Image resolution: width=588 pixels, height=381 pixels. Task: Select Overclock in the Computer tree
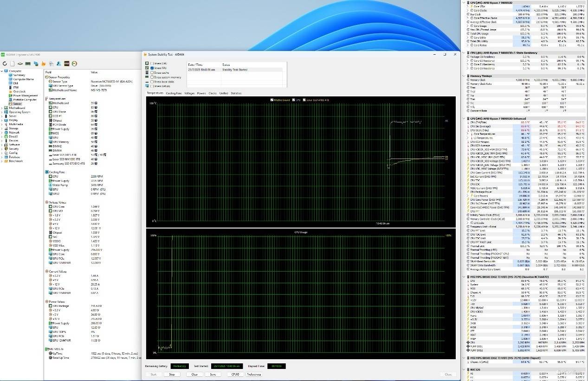pos(19,91)
